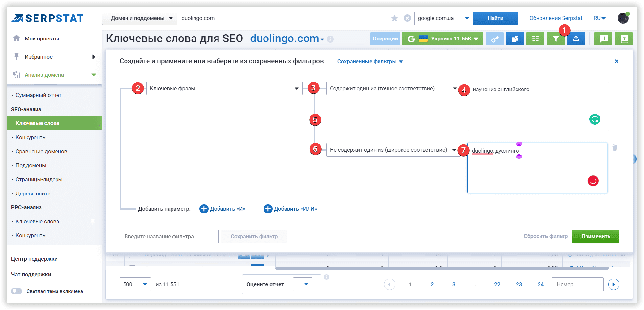
Task: Click plus icon of Добавить «И»
Action: [x=204, y=209]
